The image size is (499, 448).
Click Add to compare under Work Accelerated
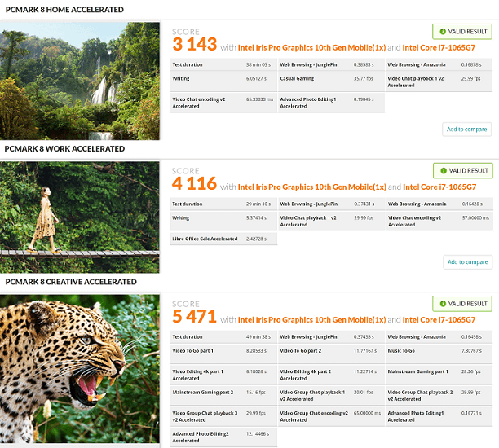468,261
